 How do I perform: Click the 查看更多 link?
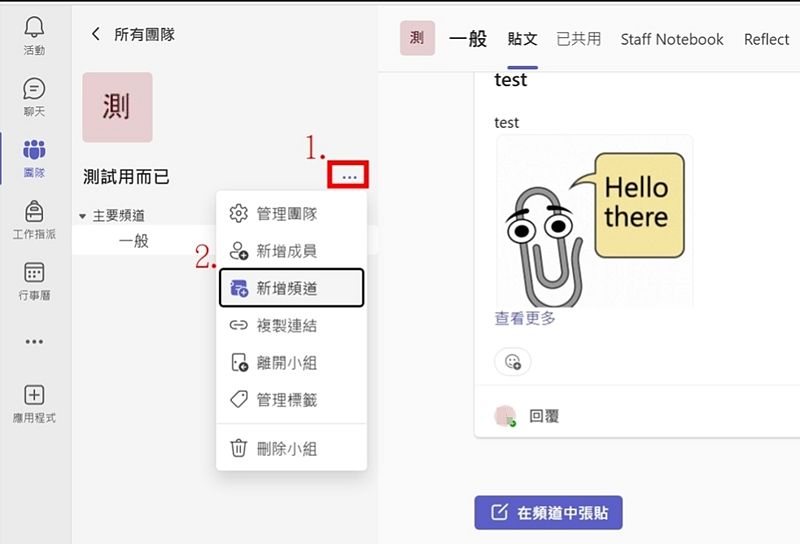[x=525, y=318]
